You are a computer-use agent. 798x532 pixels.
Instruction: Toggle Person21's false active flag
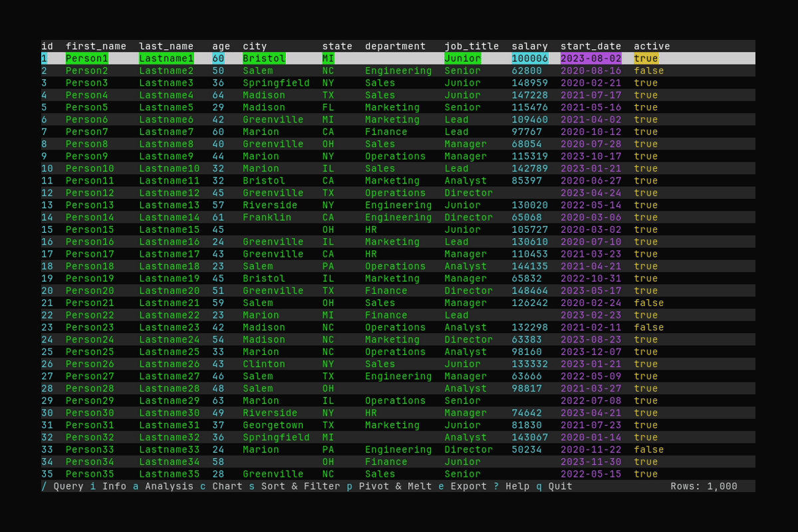pyautogui.click(x=650, y=303)
